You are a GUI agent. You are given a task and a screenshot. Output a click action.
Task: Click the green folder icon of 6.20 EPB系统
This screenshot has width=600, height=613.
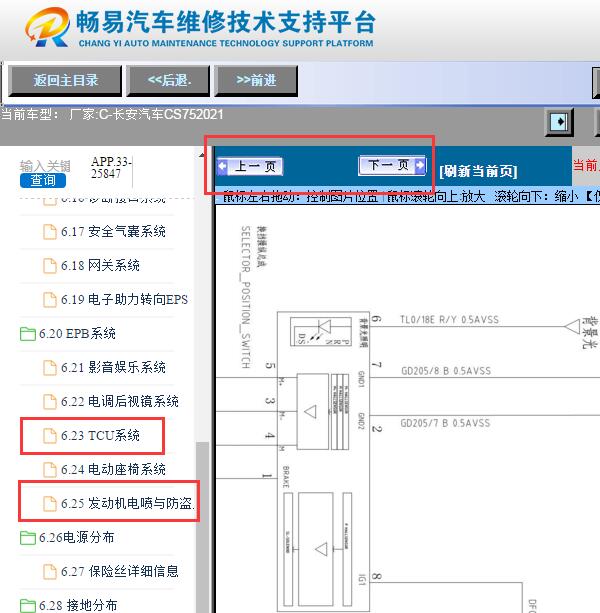(28, 334)
